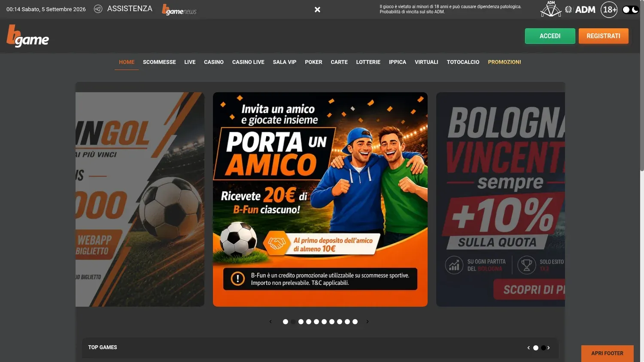Select the tenth banner carousel dot
This screenshot has height=362, width=644.
click(x=355, y=322)
